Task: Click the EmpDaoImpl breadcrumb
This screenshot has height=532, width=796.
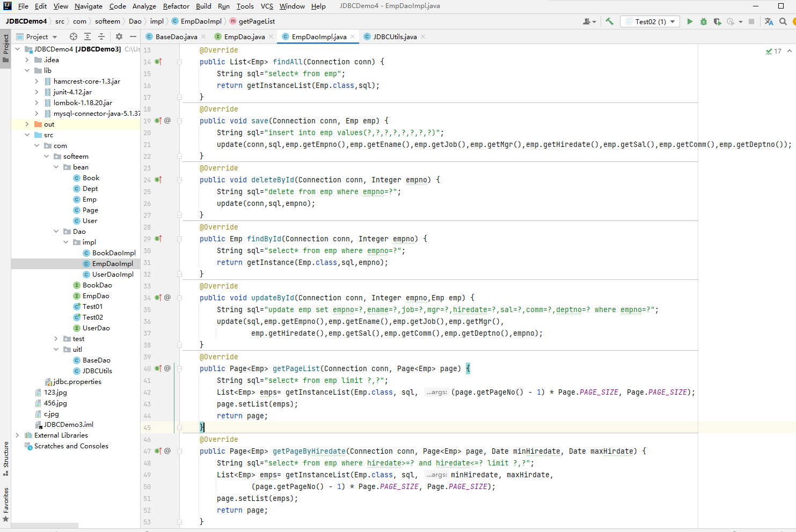Action: (x=196, y=21)
